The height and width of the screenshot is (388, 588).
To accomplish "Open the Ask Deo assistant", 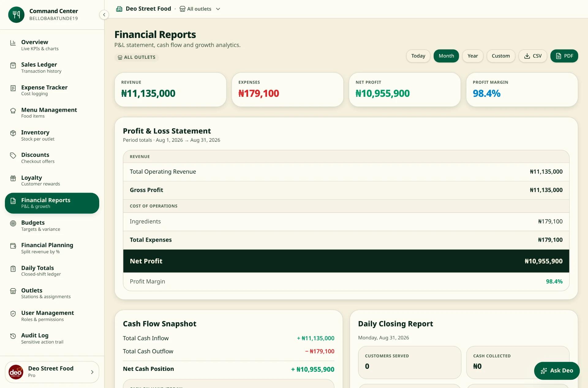I will tap(557, 371).
